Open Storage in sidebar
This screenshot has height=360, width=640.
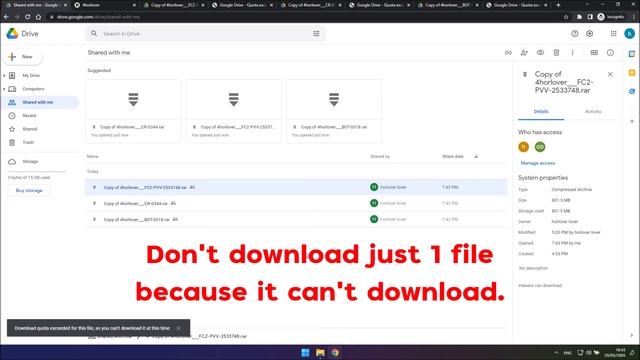[30, 162]
